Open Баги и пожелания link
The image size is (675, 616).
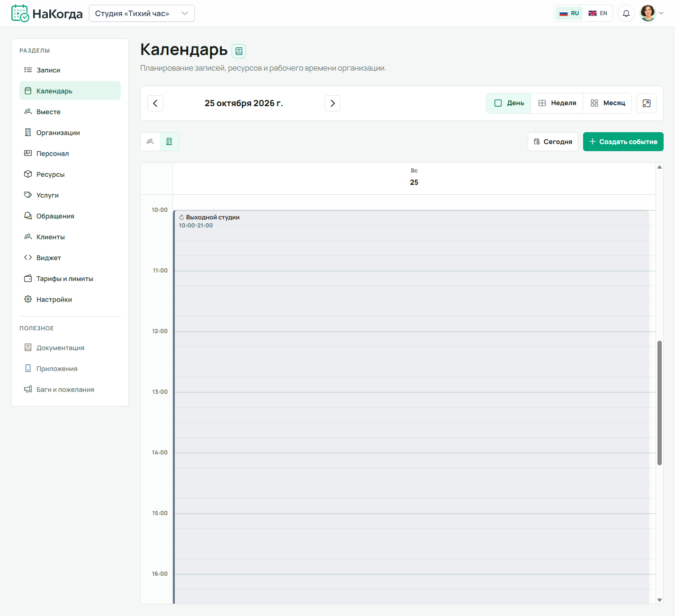[x=70, y=390]
